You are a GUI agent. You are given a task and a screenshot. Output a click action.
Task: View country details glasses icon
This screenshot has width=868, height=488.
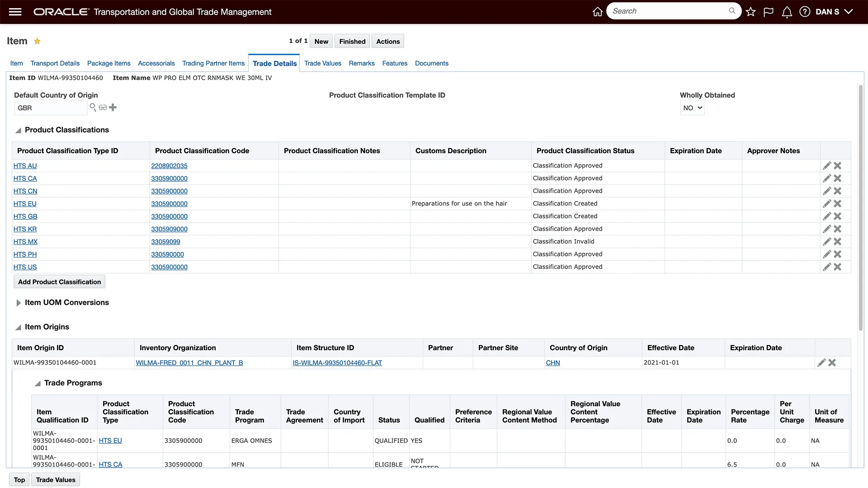pos(103,108)
